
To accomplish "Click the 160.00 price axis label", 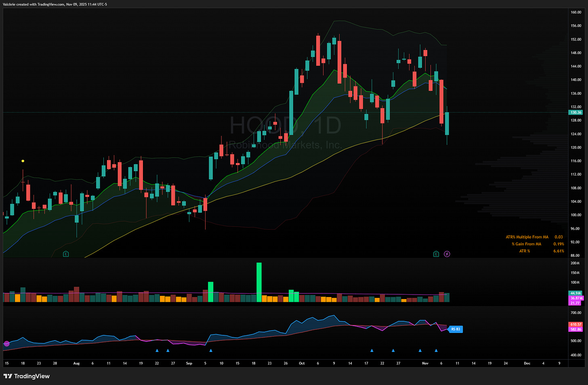I will (576, 12).
